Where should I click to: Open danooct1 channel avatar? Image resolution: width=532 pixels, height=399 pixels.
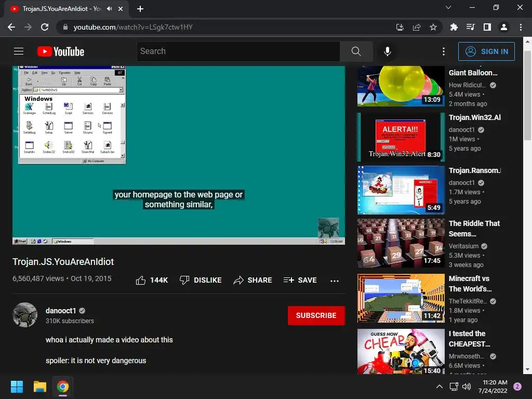pyautogui.click(x=25, y=315)
